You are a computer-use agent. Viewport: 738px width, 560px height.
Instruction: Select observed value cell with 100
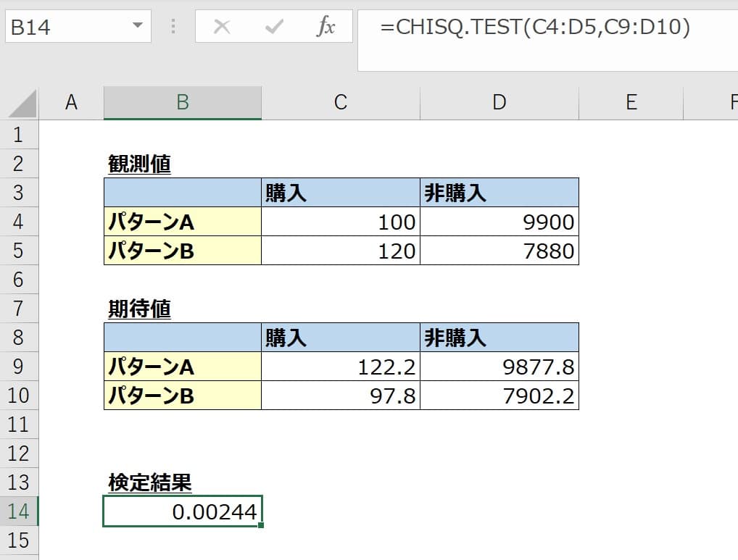[340, 222]
